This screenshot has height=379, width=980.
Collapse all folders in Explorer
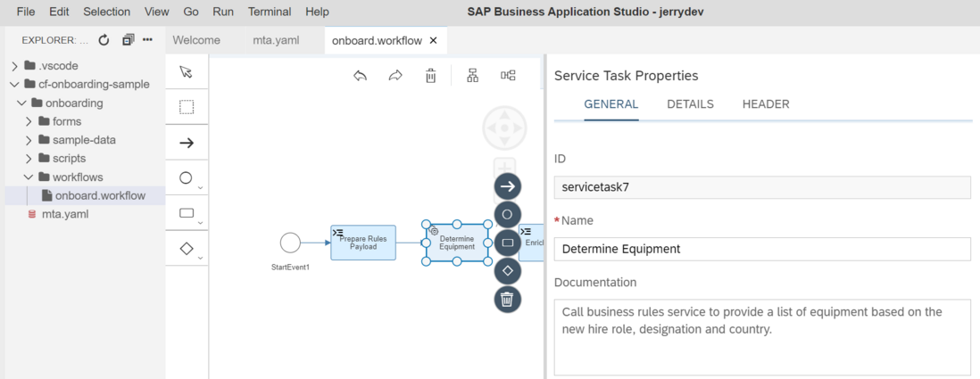(x=129, y=40)
